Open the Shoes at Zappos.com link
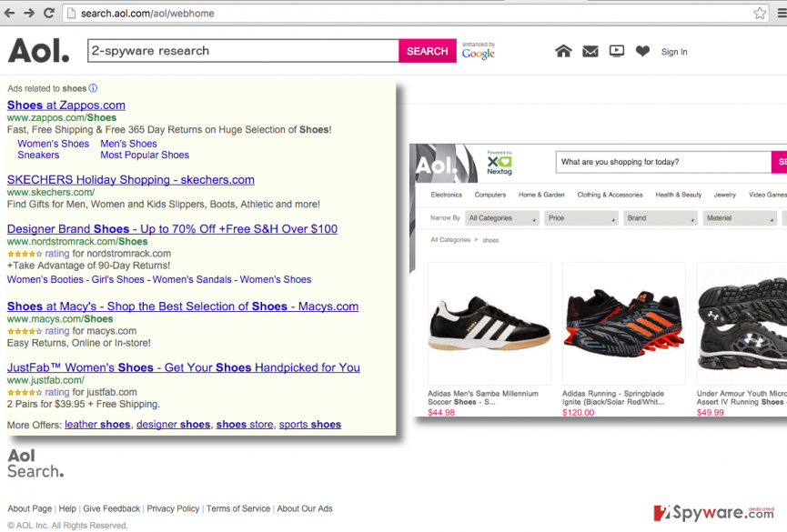Image resolution: width=787 pixels, height=532 pixels. [x=66, y=105]
